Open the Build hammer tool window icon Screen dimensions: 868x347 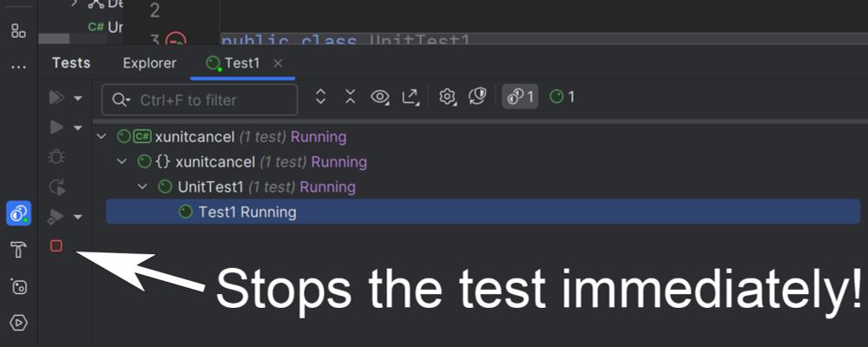pyautogui.click(x=18, y=250)
